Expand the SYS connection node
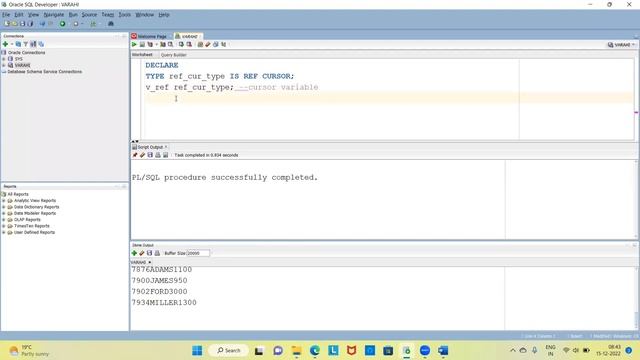The width and height of the screenshot is (640, 360). click(4, 59)
